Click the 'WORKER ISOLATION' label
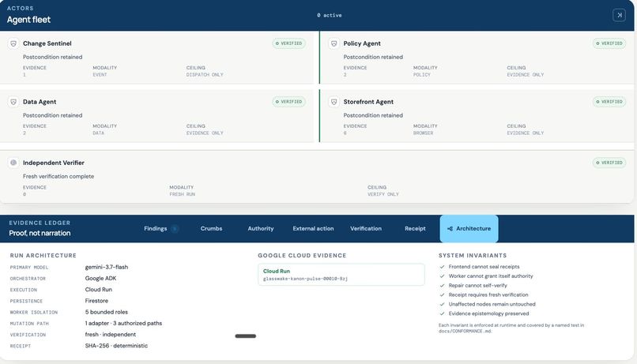This screenshot has width=637, height=364. [34, 313]
